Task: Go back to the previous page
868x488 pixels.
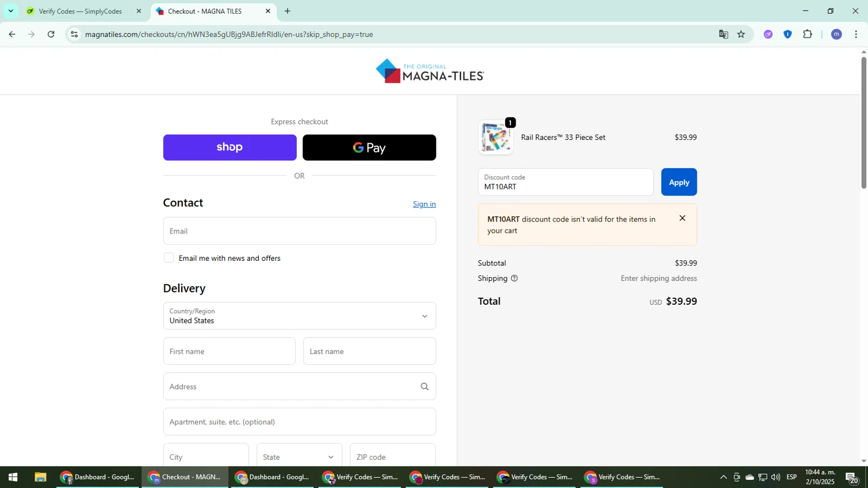Action: (x=12, y=34)
